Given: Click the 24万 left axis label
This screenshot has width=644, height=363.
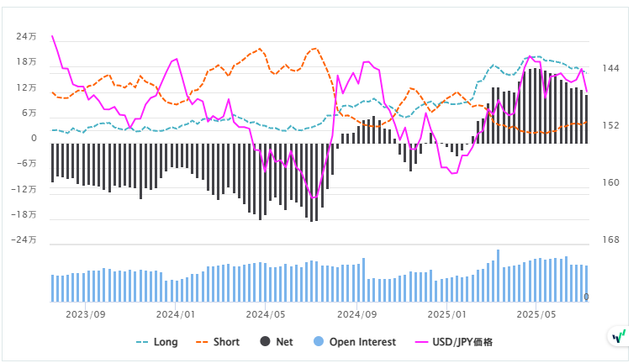Looking at the screenshot, I should 25,37.
